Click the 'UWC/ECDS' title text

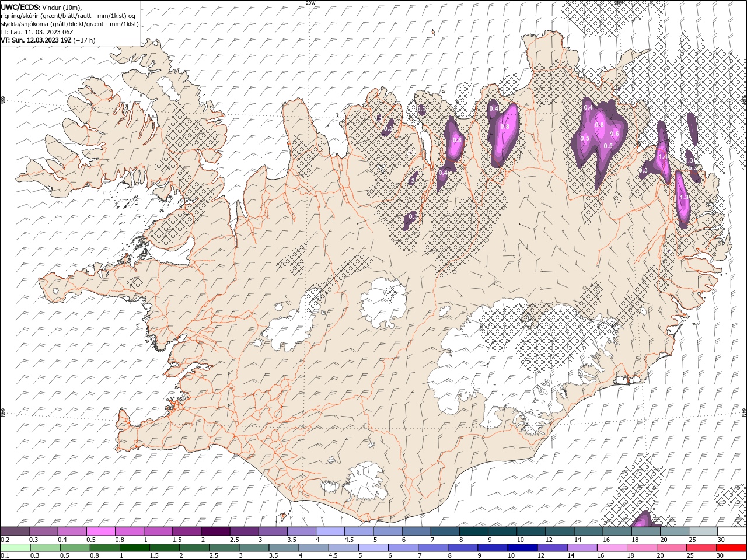pyautogui.click(x=20, y=7)
